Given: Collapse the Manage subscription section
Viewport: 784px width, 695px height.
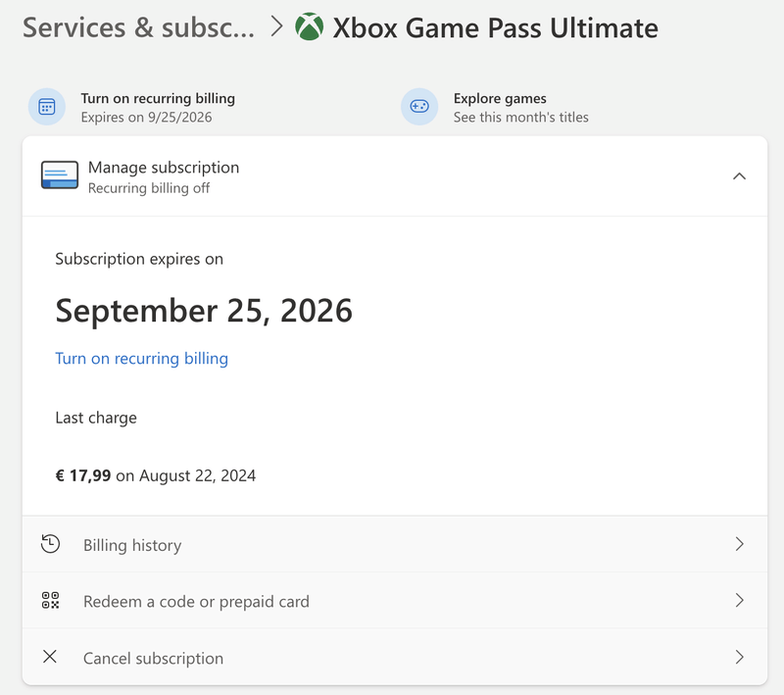Looking at the screenshot, I should (x=739, y=176).
